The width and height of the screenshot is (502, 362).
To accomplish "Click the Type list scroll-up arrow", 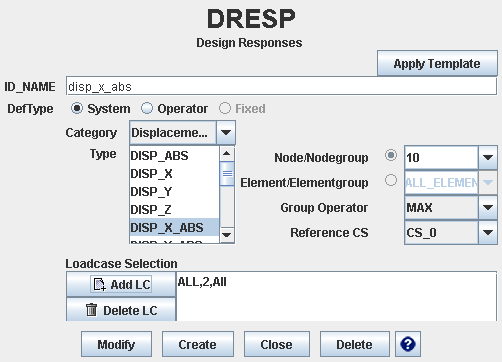I will [x=227, y=154].
